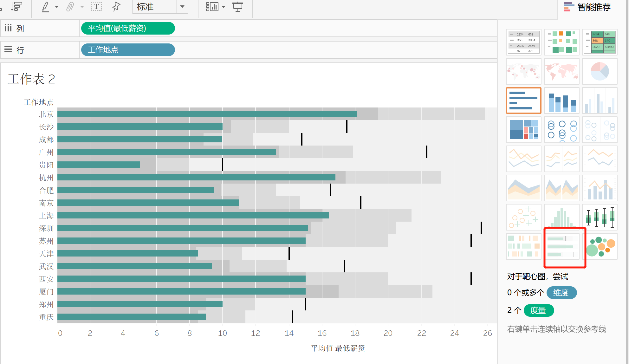Screen dimensions: 629x364
Task: Click the show mark labels T icon
Action: click(x=96, y=7)
